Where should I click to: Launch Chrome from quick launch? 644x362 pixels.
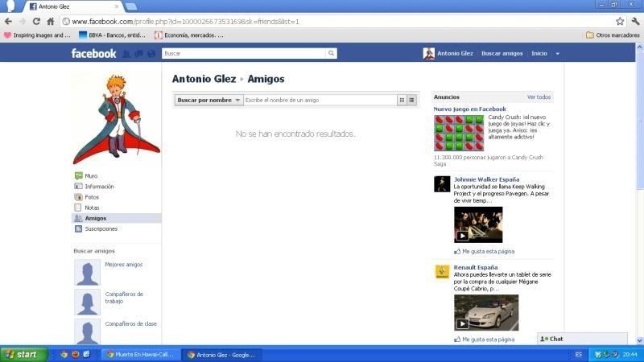[64, 355]
